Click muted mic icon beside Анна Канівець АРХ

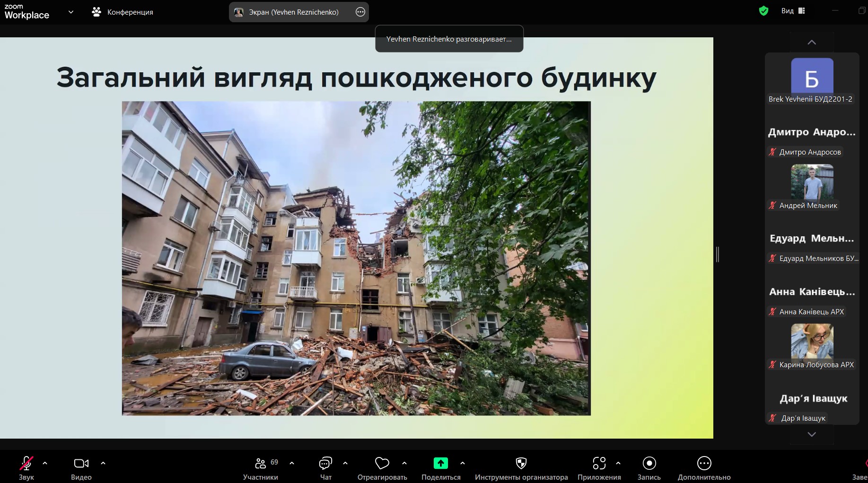(x=772, y=312)
